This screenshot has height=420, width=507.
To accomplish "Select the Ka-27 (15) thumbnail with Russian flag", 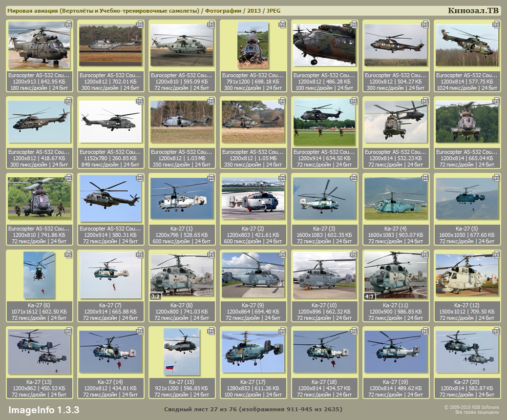I will [x=182, y=352].
